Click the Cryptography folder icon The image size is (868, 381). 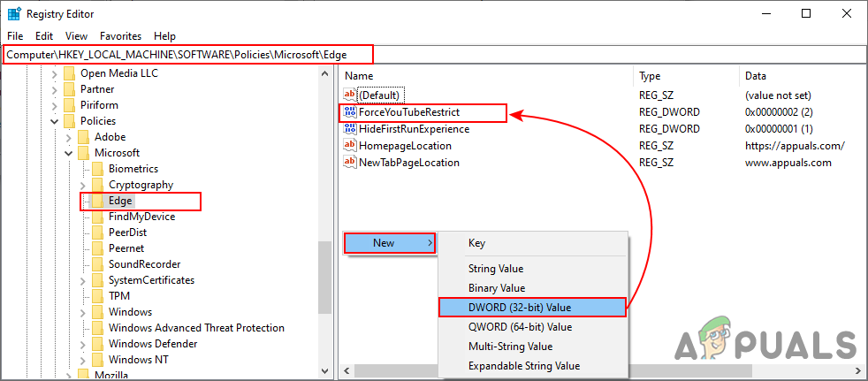click(97, 185)
